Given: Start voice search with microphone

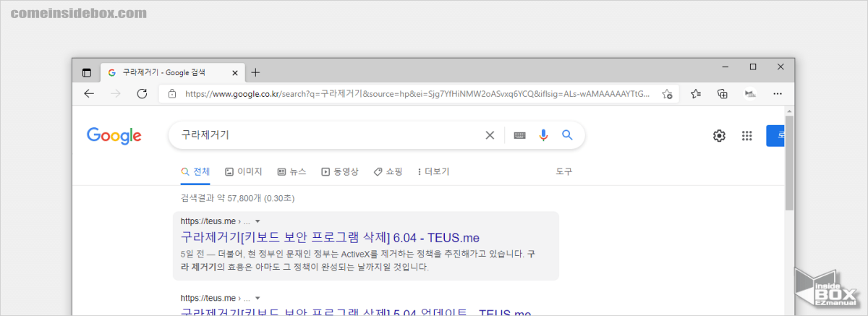Looking at the screenshot, I should pyautogui.click(x=543, y=135).
